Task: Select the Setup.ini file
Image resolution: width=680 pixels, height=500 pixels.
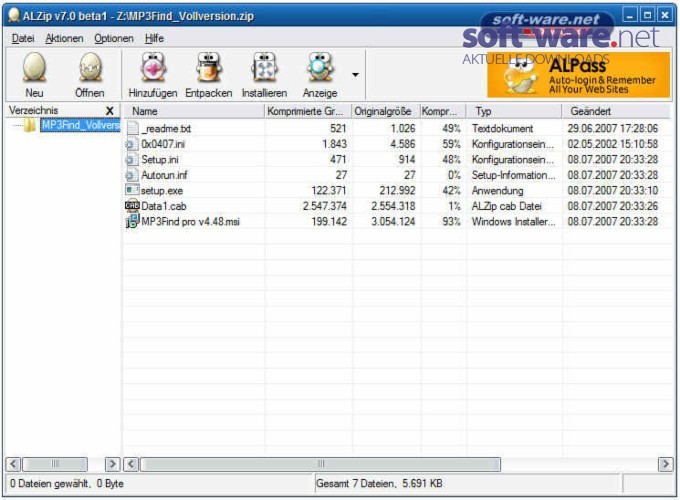Action: pos(160,160)
